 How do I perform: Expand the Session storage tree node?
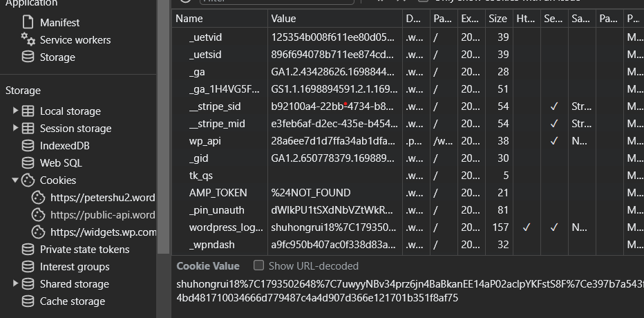[x=15, y=129]
